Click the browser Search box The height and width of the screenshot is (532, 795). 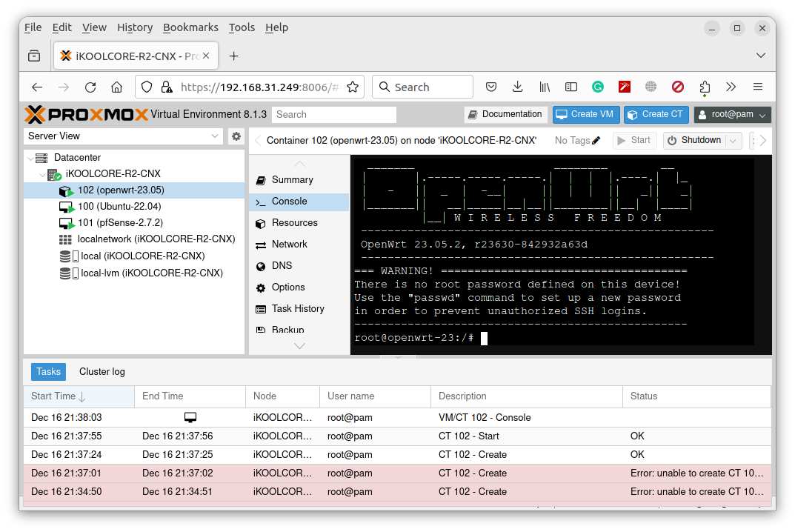(x=423, y=87)
